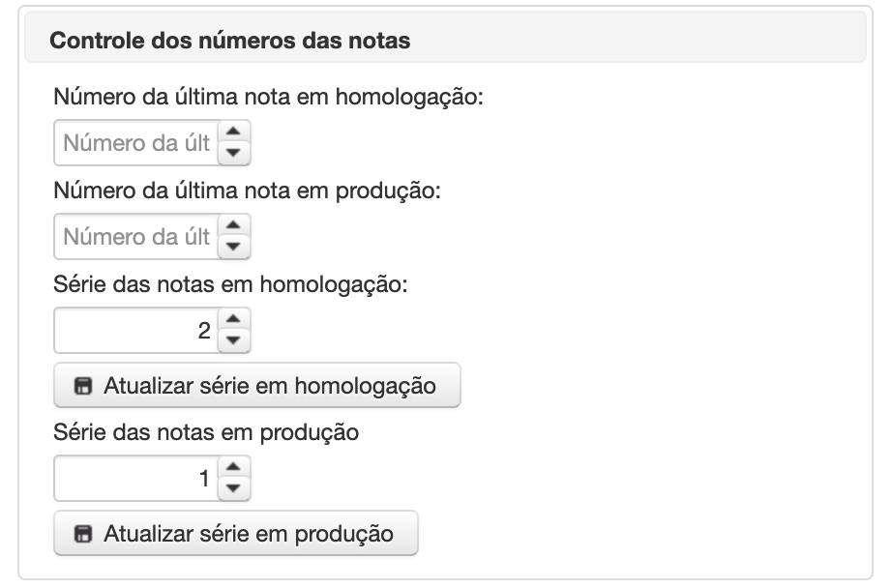
Task: Click Atualizar série em produção button
Action: tap(236, 534)
